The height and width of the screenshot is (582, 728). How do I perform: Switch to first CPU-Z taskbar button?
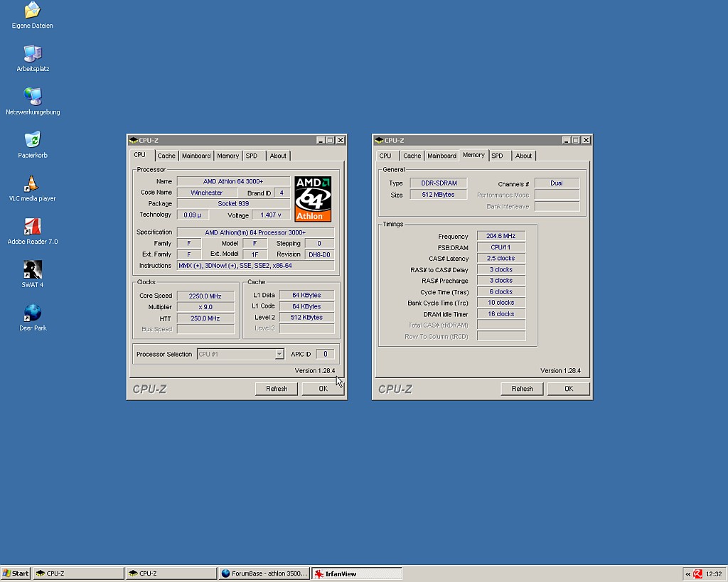[78, 573]
